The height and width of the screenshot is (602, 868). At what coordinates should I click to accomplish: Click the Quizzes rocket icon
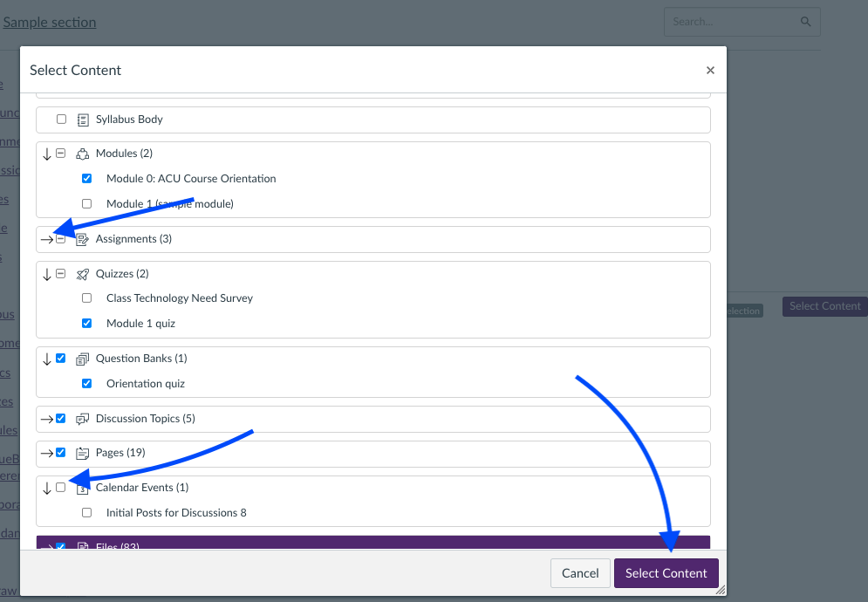pos(83,274)
